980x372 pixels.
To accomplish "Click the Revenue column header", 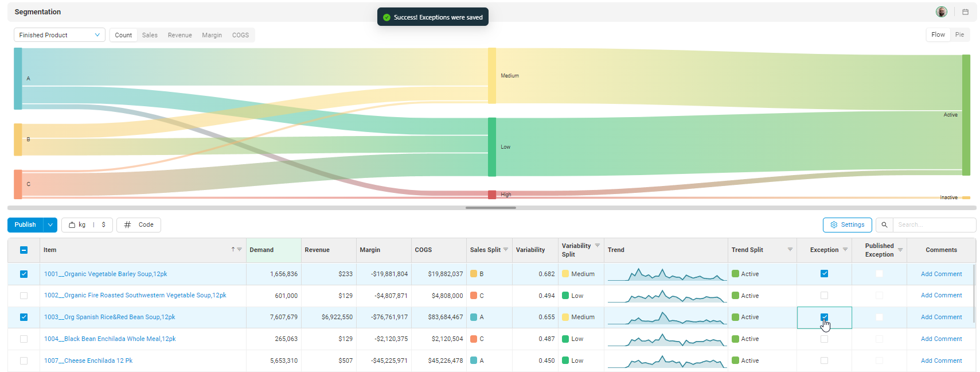I will tap(329, 250).
